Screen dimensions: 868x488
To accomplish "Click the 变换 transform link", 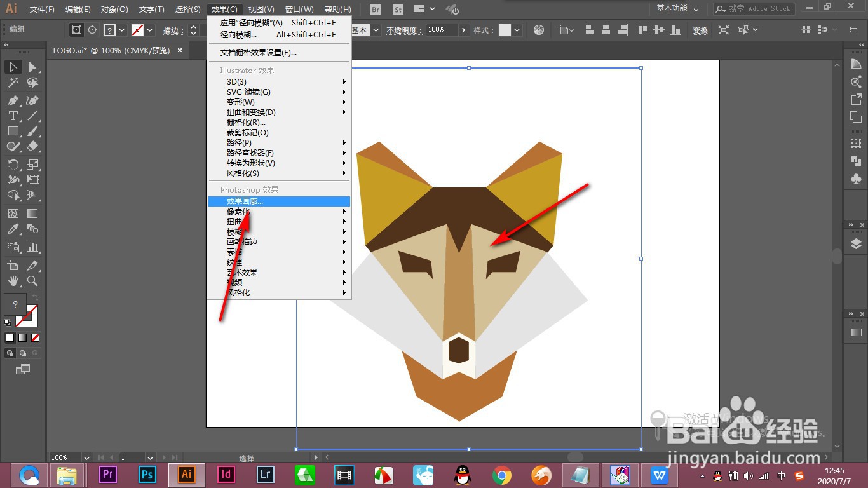I will click(x=700, y=30).
